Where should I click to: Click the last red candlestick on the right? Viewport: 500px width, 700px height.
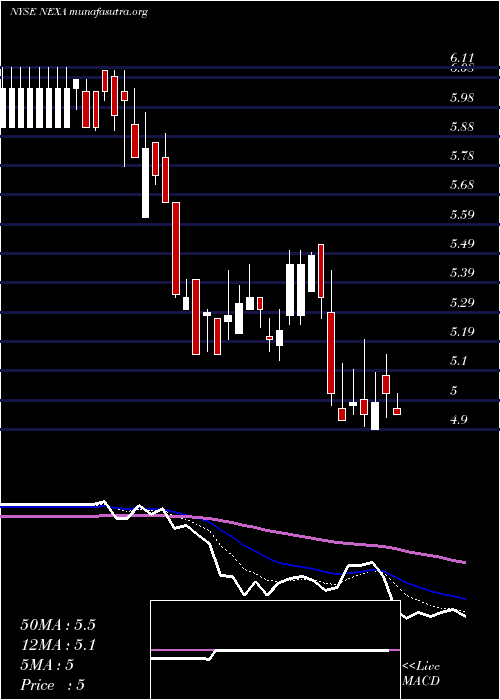(x=397, y=412)
